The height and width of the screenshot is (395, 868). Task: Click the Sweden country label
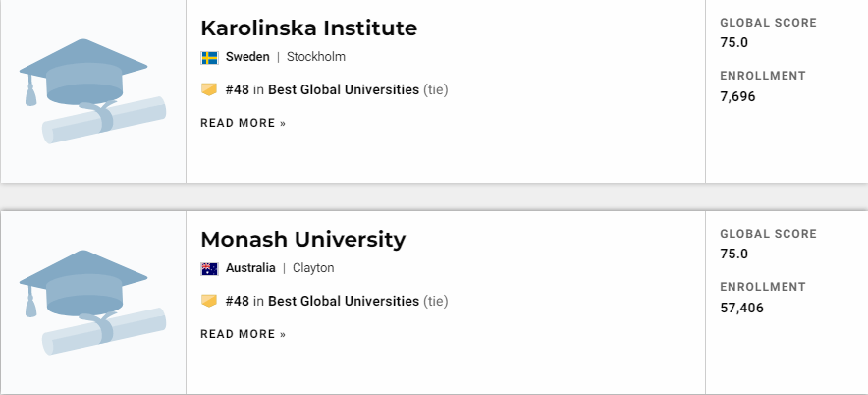click(247, 57)
